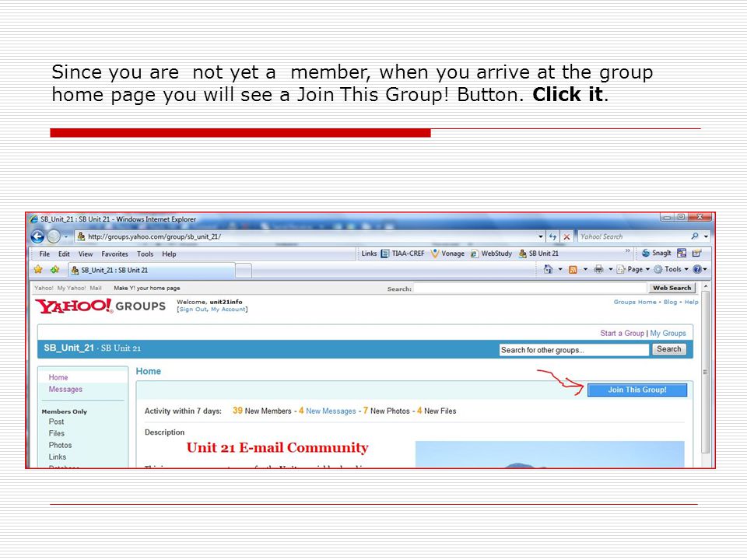Click the Print toolbar icon
Viewport: 747px width, 560px height.
pos(599,270)
